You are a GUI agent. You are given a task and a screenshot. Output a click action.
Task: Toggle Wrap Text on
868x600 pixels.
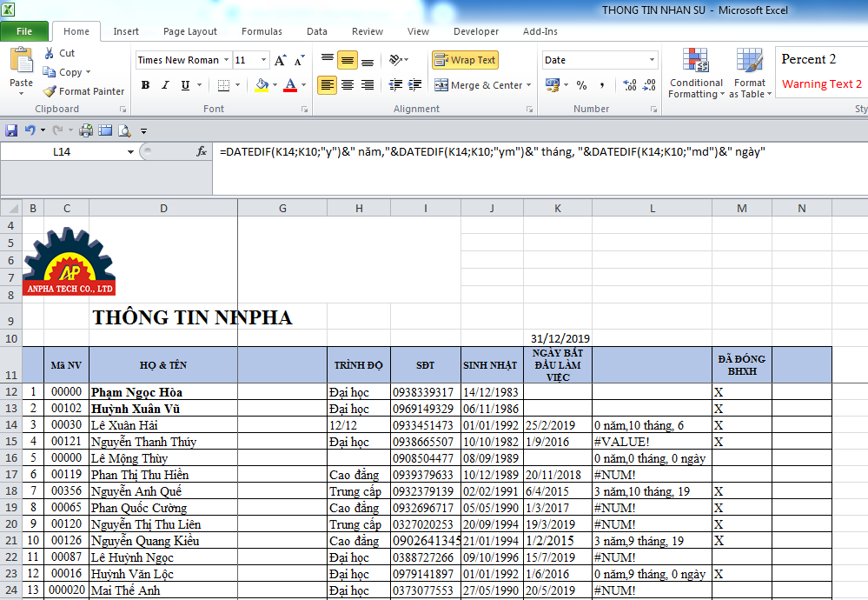click(465, 60)
